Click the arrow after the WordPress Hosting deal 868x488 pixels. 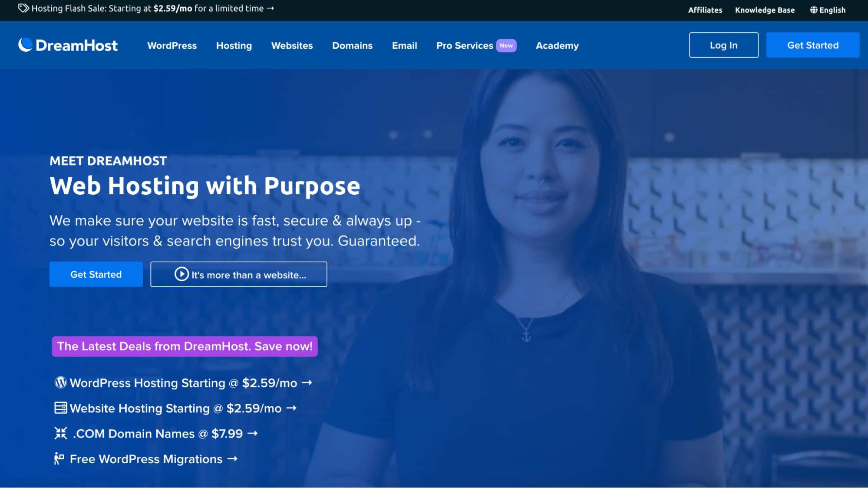pyautogui.click(x=307, y=383)
